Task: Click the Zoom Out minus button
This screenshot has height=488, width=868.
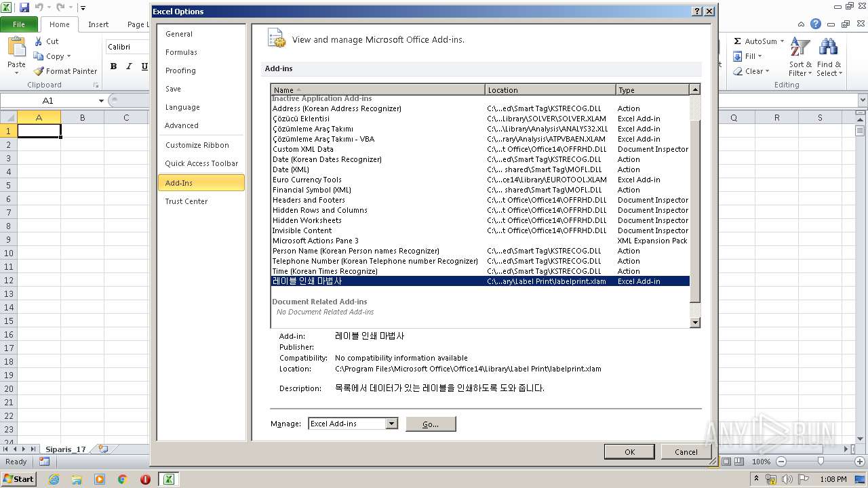Action: (x=781, y=462)
